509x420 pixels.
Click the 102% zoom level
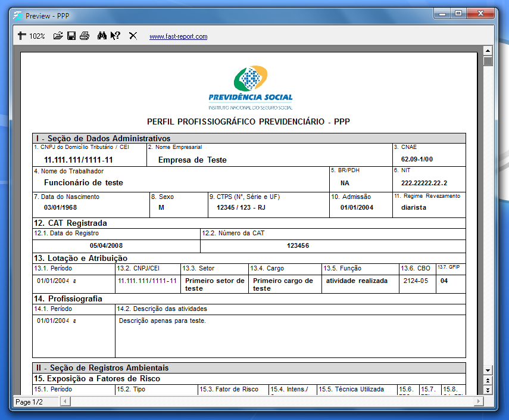(37, 36)
